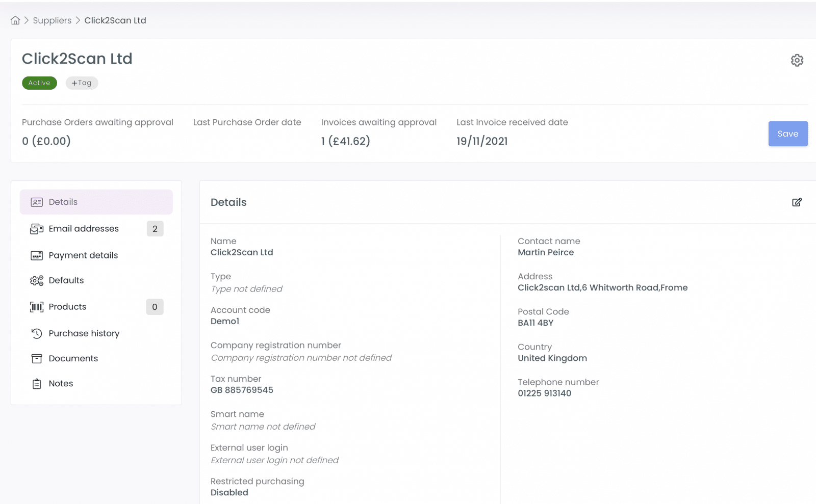Open the Suppliers breadcrumb link
Screen dimensions: 816x504
coord(52,20)
